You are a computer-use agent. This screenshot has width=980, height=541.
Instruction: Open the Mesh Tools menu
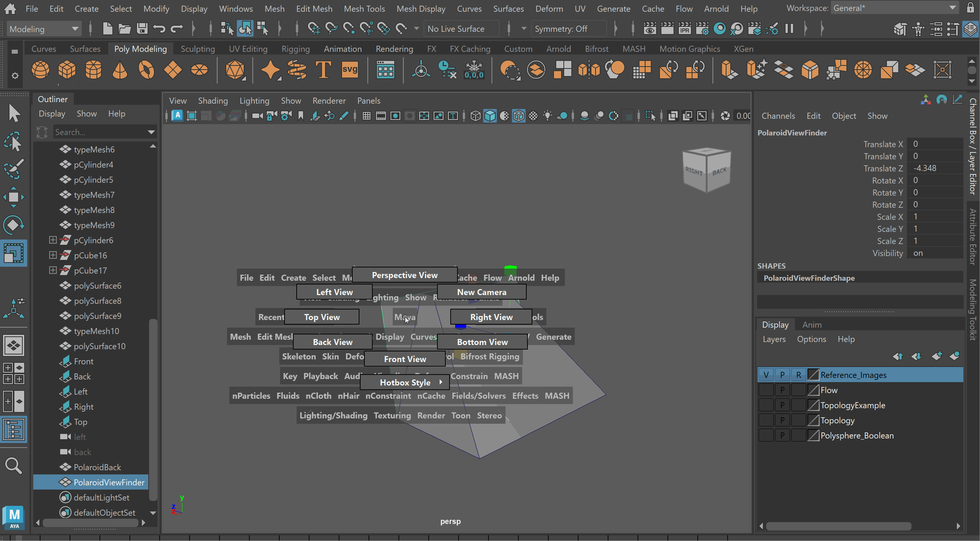pos(364,8)
